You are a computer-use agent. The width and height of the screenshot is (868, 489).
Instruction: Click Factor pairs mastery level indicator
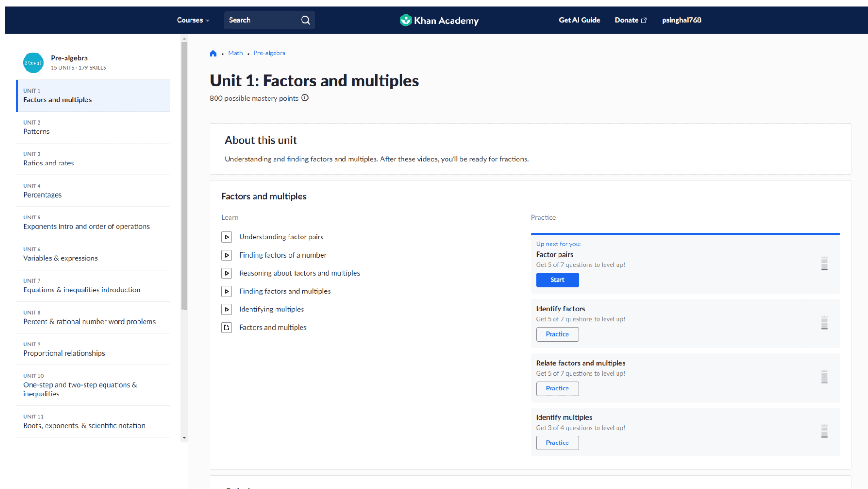[x=824, y=263]
